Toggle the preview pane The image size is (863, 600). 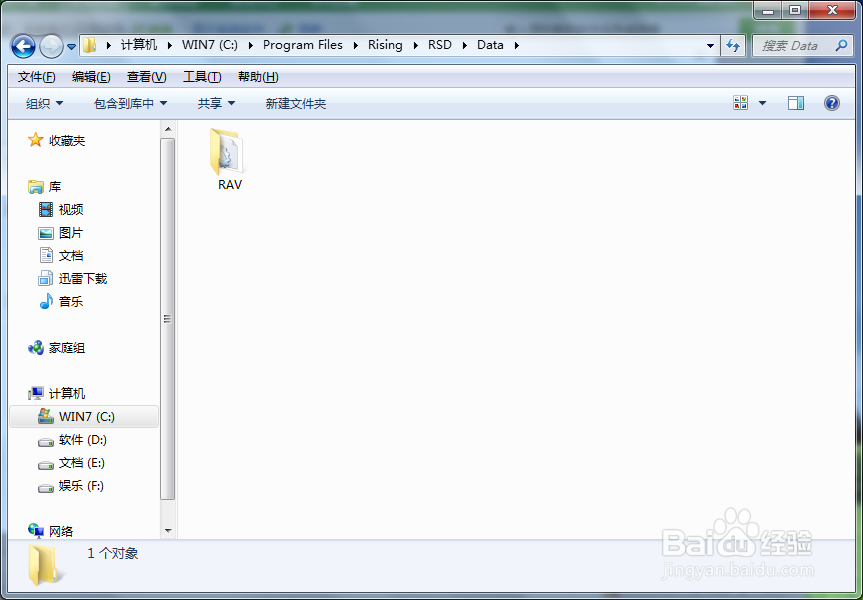click(796, 103)
